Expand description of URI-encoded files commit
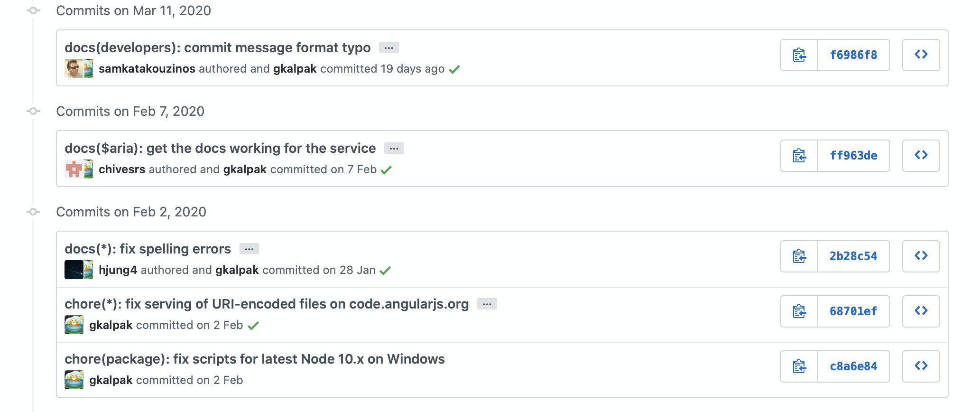This screenshot has width=980, height=412. (x=487, y=304)
